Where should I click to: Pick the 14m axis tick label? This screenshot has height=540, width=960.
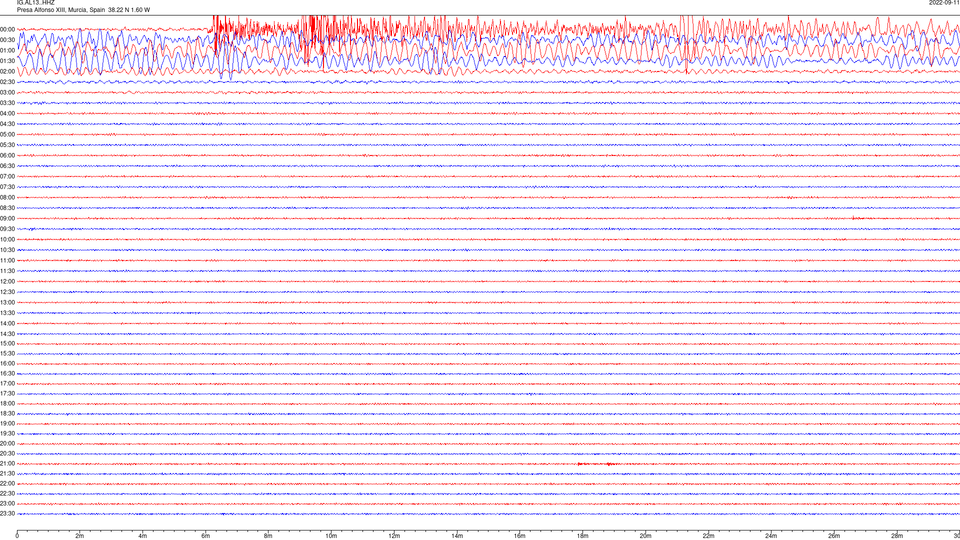[x=457, y=536]
